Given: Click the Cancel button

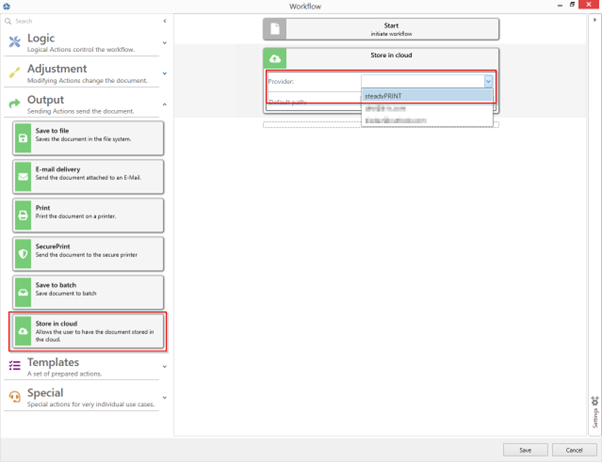Looking at the screenshot, I should coord(574,450).
